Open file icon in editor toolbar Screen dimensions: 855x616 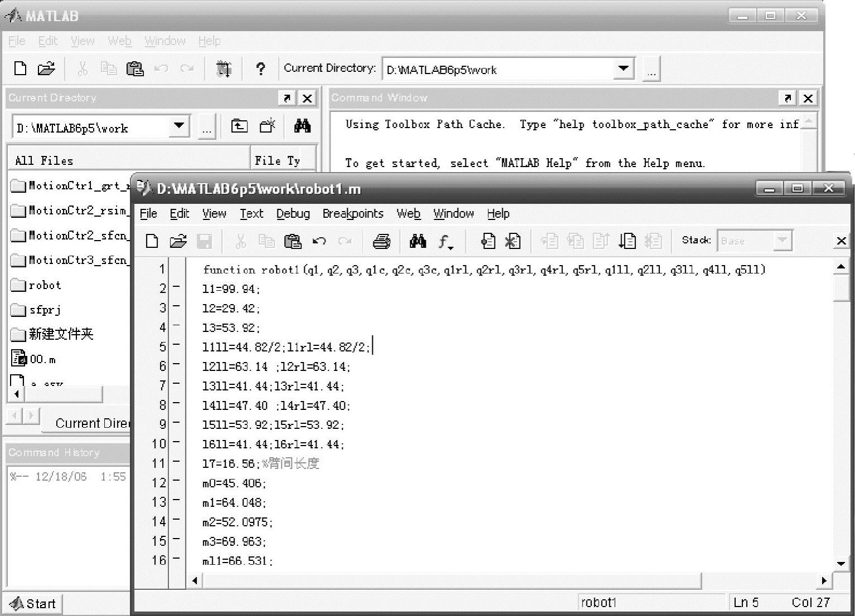point(178,241)
